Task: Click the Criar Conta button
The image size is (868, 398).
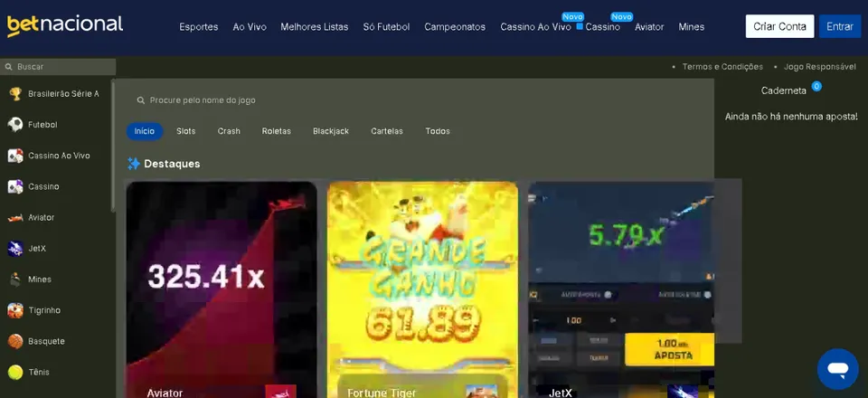Action: click(x=780, y=26)
